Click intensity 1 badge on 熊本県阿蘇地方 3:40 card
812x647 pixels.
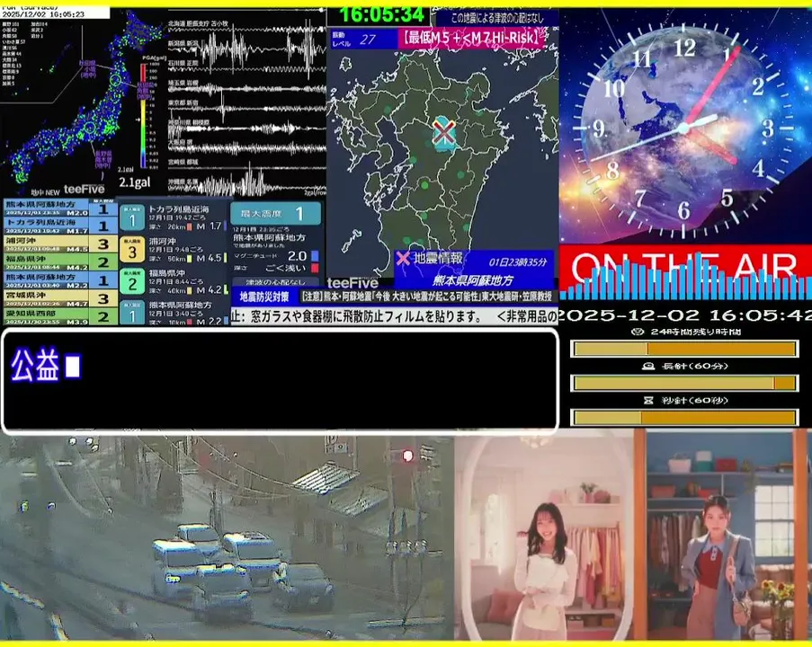click(132, 313)
